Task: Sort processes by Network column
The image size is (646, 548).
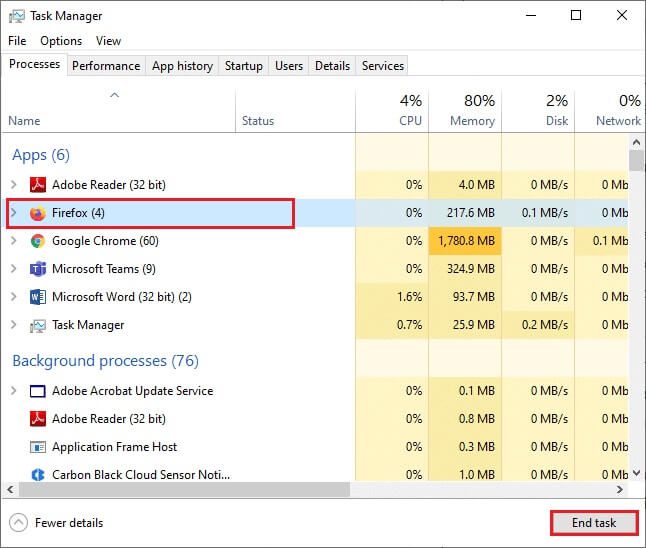Action: 610,111
